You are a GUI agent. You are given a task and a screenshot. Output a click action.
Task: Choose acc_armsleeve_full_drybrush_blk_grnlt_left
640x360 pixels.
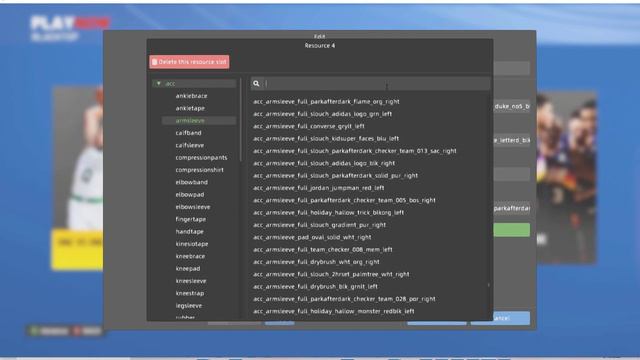pos(315,287)
